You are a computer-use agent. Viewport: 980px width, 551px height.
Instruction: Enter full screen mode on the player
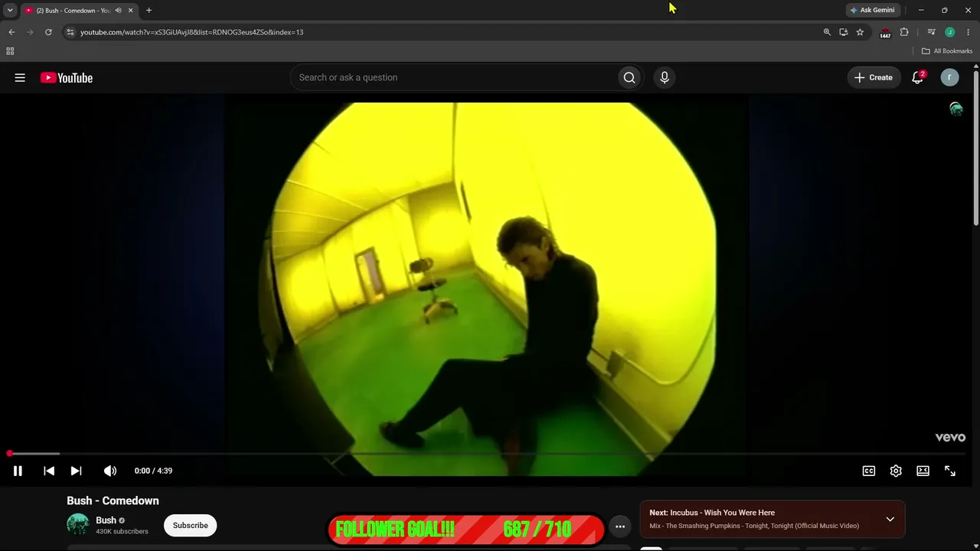(x=950, y=471)
